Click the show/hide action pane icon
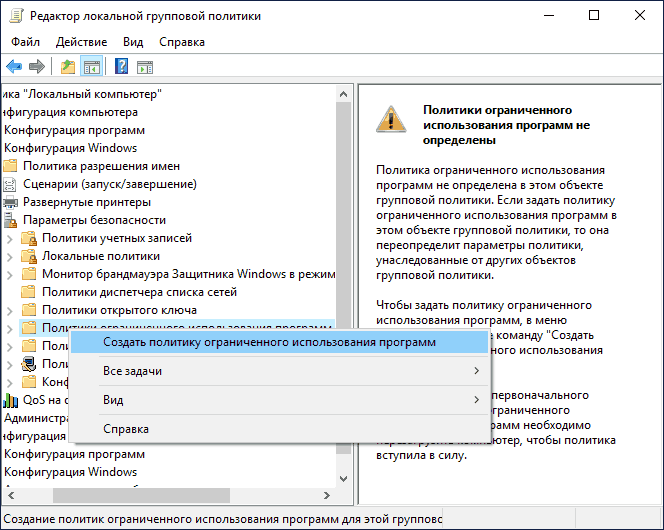 coord(145,67)
